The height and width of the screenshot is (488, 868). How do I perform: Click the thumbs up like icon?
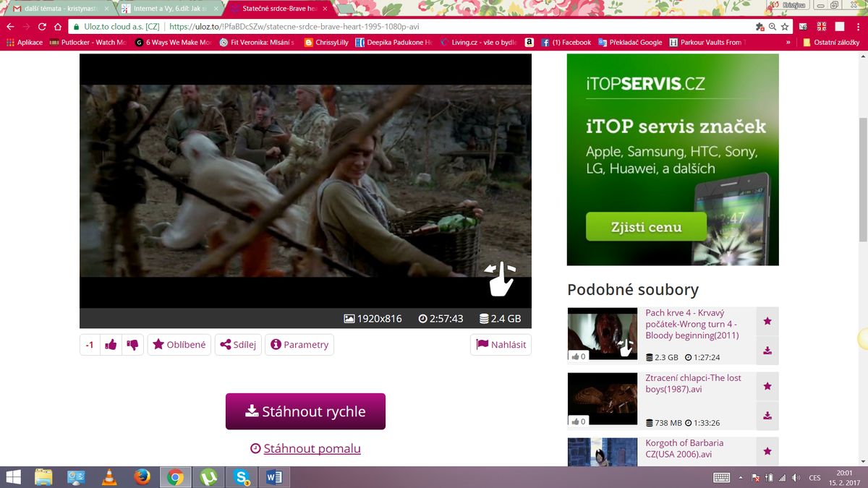[x=111, y=345]
